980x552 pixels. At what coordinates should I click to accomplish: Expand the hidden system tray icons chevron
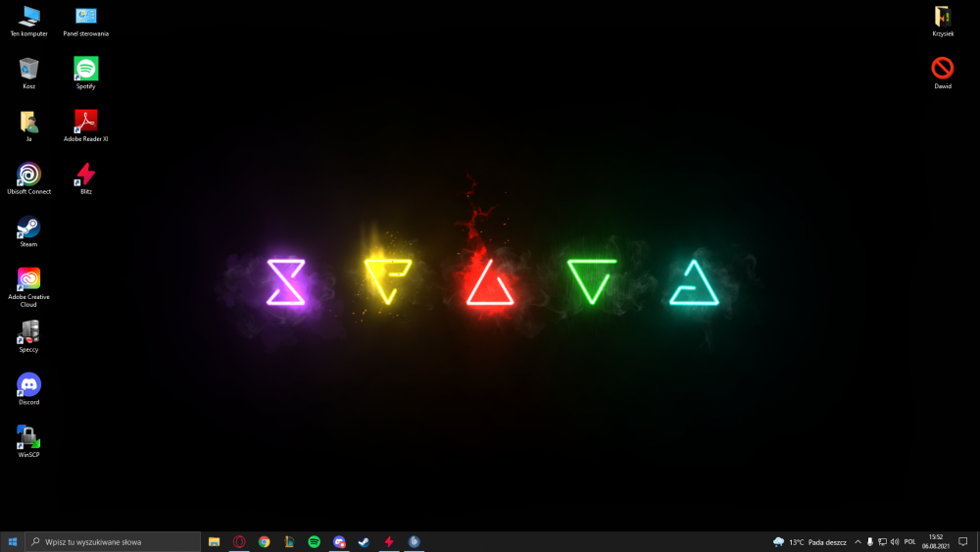[857, 542]
